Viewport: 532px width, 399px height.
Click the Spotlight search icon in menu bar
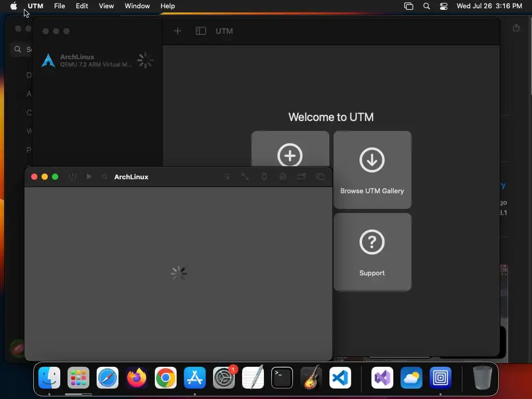click(x=427, y=6)
